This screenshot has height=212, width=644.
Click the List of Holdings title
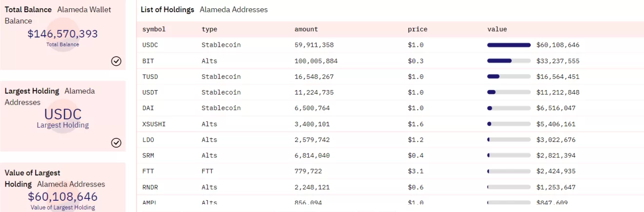pos(167,10)
